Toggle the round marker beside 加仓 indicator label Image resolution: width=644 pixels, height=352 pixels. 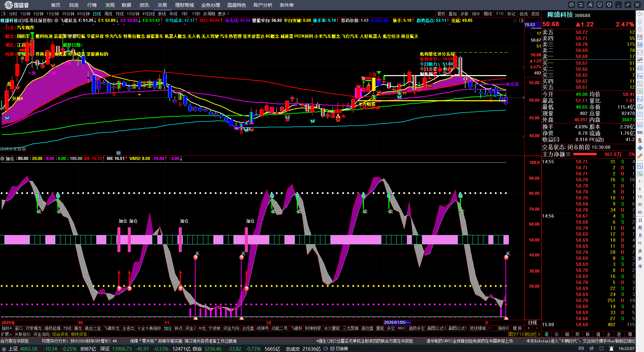click(2, 159)
